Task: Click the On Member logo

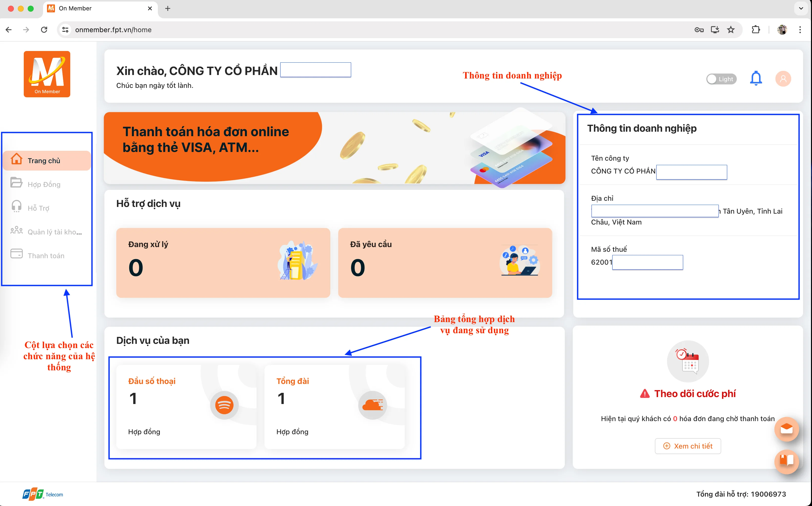Action: 47,74
